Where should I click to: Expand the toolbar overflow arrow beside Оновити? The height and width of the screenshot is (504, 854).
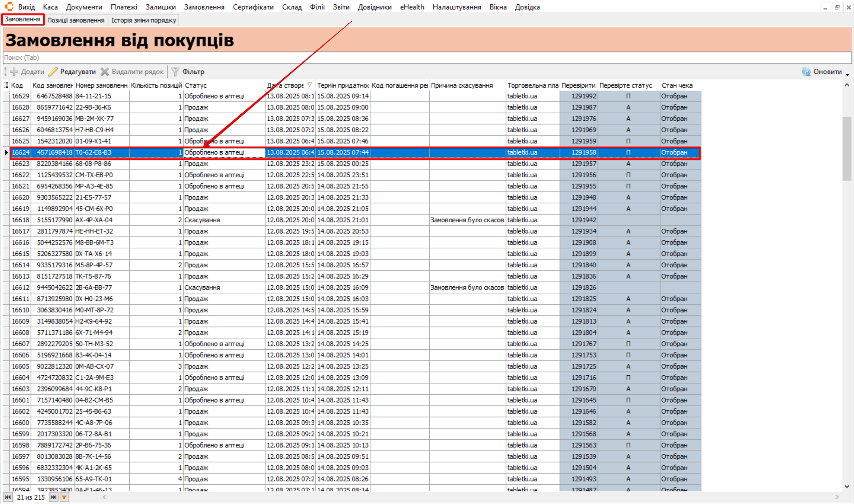coord(848,74)
